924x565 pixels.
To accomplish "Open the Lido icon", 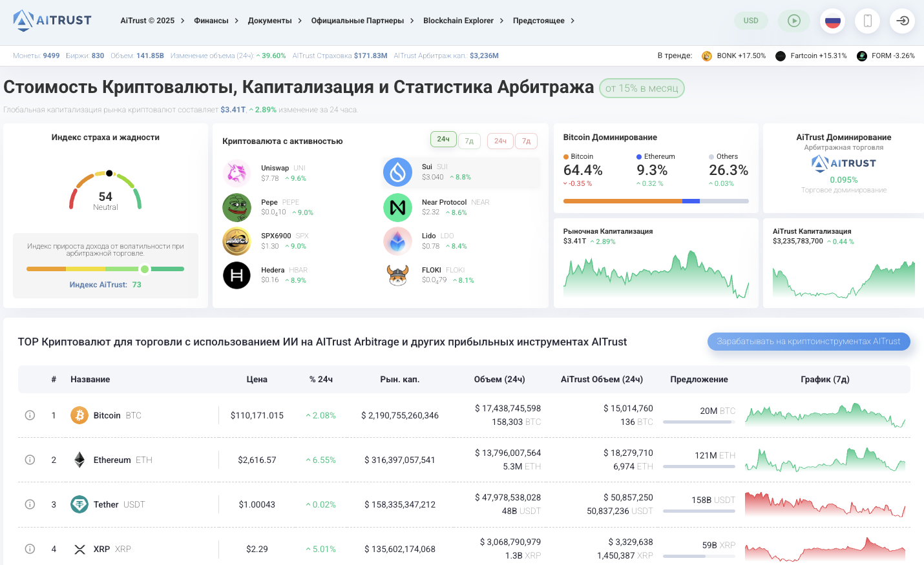I will [x=397, y=241].
